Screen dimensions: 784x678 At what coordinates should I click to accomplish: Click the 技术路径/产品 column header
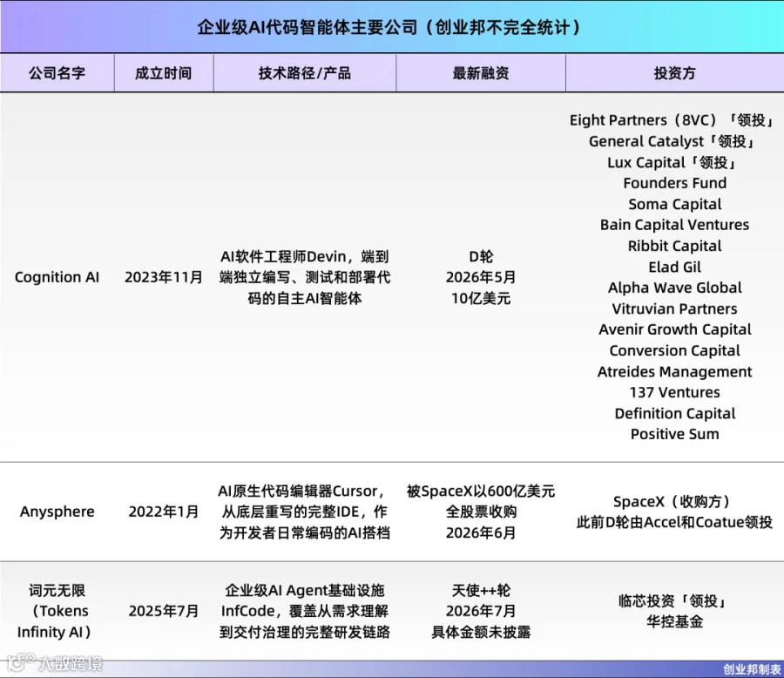coord(305,73)
